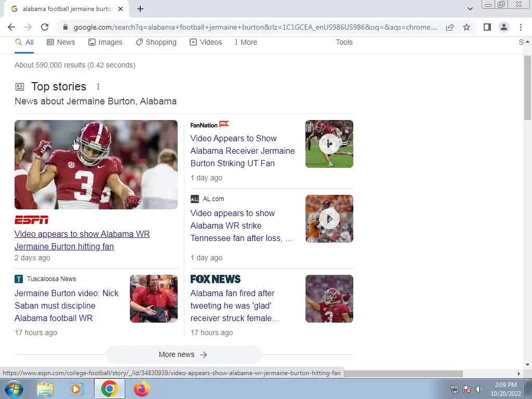Screen dimensions: 532x399
Task: Reload the page with the refresh icon
Action: [x=45, y=27]
